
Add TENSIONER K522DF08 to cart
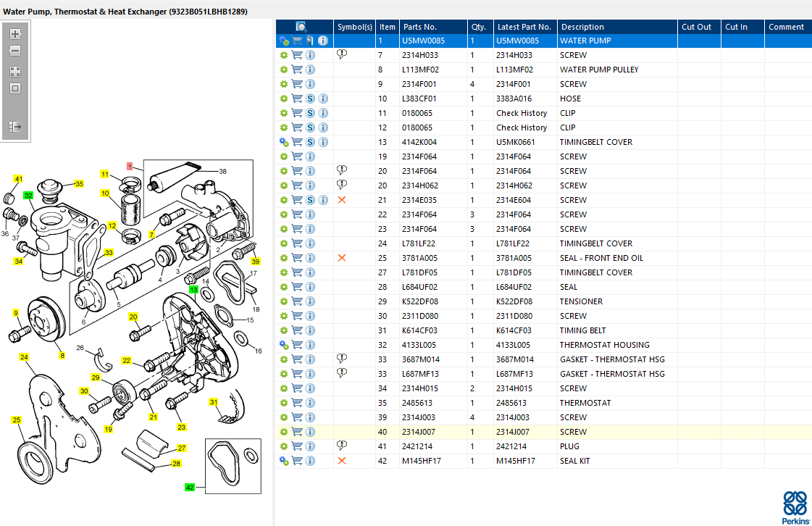(x=297, y=301)
